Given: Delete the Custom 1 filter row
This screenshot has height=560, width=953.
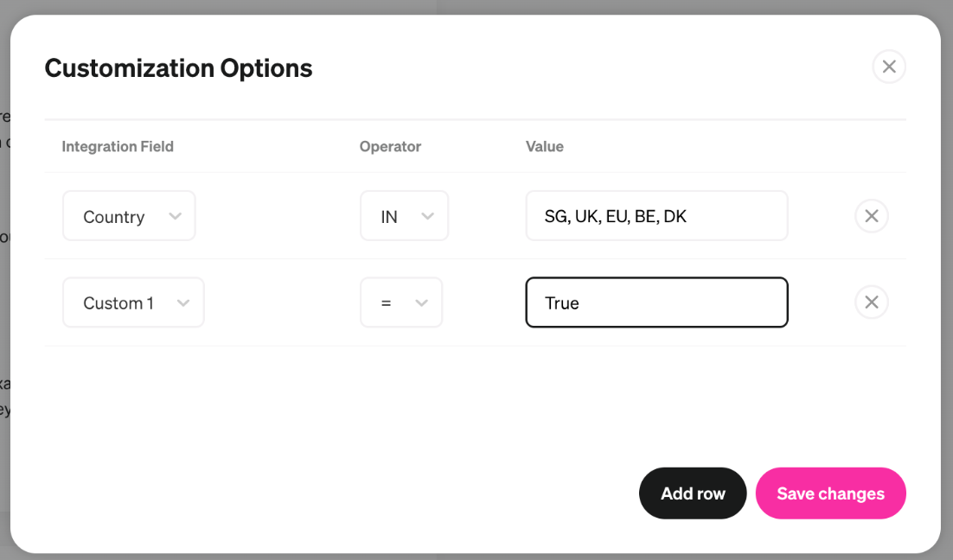Looking at the screenshot, I should (x=871, y=302).
